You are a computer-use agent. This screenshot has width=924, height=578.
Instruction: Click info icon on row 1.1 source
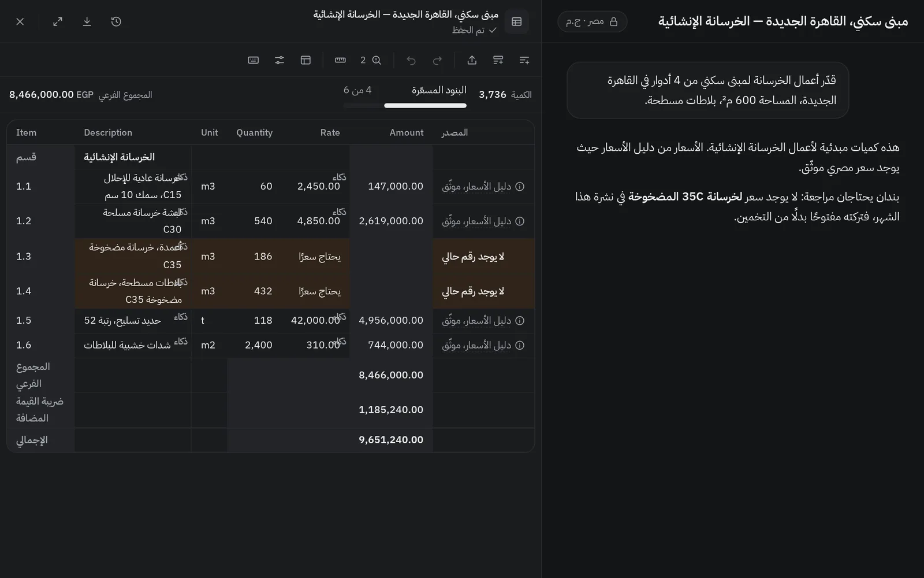[x=520, y=187]
